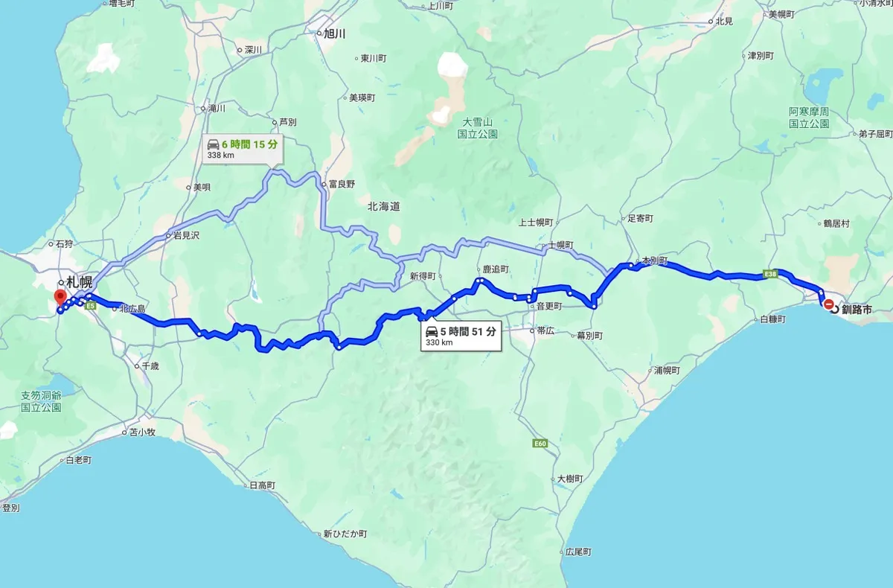Click the 苫小牧 city label
This screenshot has width=893, height=588.
click(x=141, y=432)
